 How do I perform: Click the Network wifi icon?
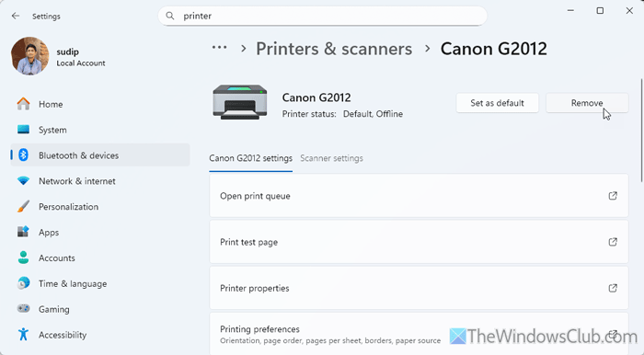pos(23,180)
